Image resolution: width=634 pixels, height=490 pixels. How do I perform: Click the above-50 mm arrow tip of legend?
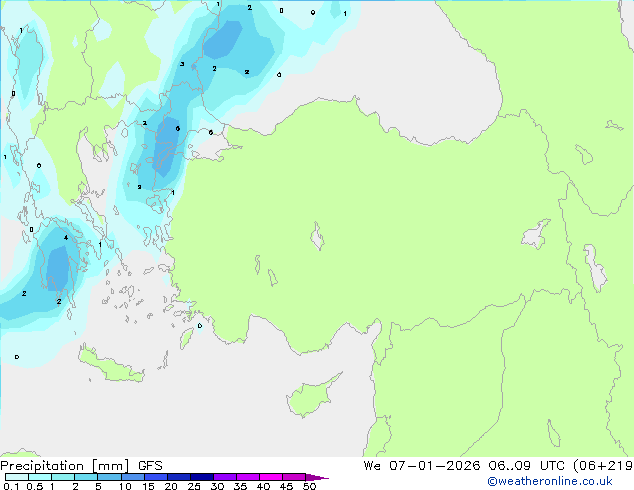coord(317,477)
